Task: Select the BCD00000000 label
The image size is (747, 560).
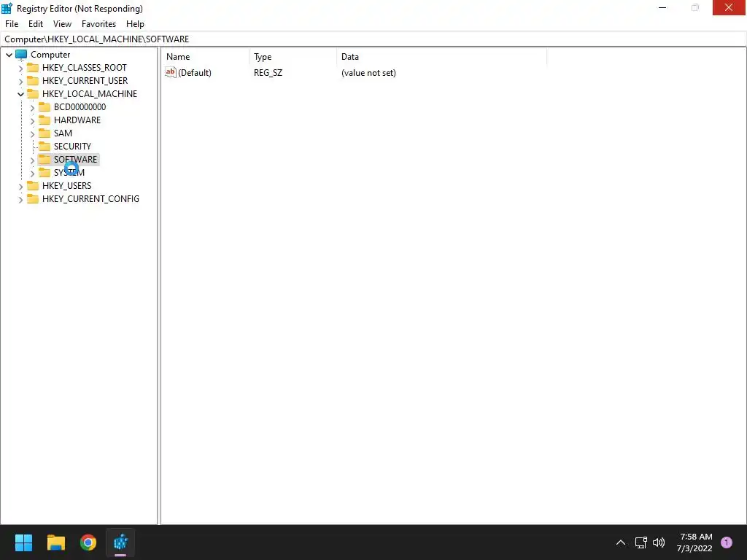Action: [x=80, y=107]
